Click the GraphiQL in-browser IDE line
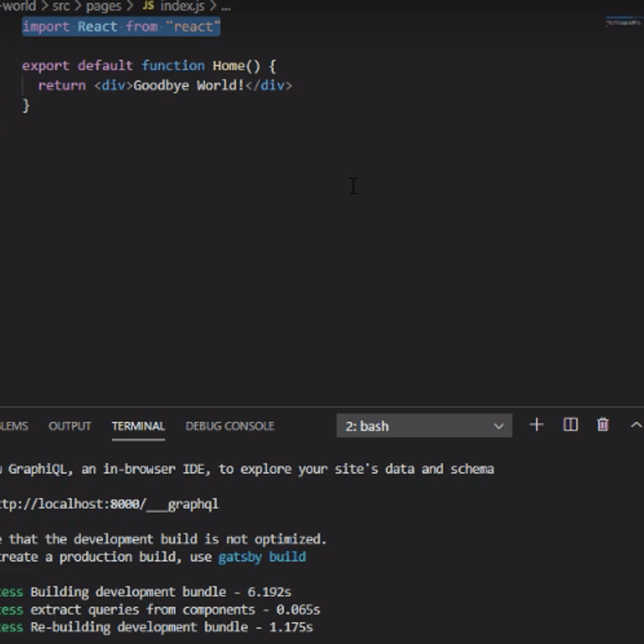Viewport: 644px width, 644px height. point(247,470)
